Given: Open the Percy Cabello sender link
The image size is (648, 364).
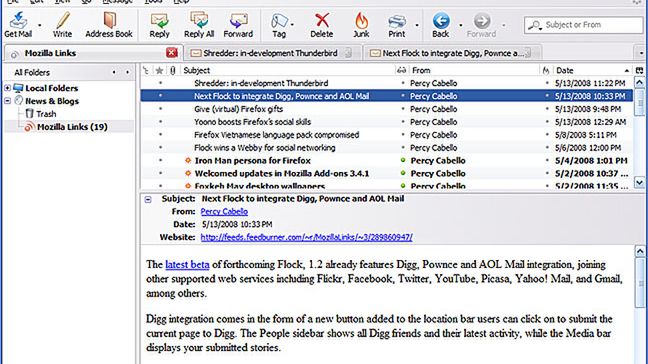Looking at the screenshot, I should (224, 212).
